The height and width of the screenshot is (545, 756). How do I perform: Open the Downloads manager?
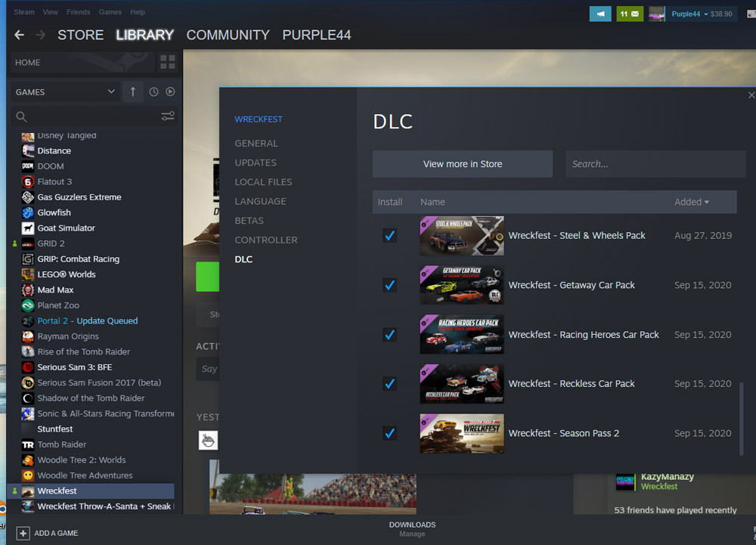tap(412, 528)
